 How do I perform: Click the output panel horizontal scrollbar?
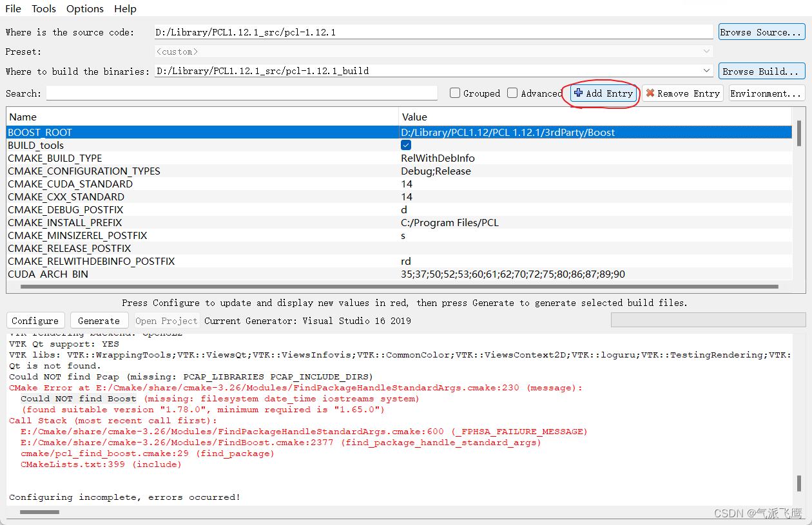tap(40, 512)
